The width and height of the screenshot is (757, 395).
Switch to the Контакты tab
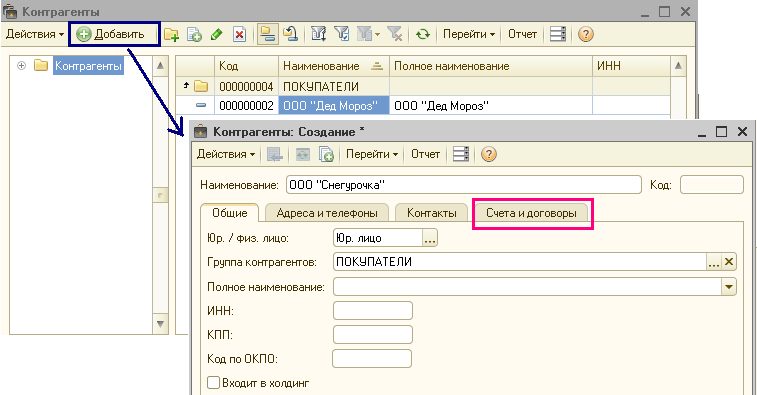click(x=432, y=213)
